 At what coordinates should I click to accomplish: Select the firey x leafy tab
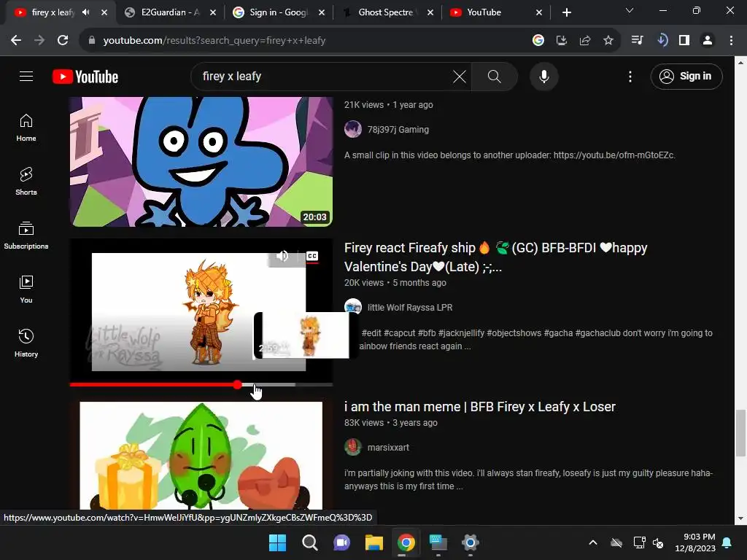tap(53, 12)
